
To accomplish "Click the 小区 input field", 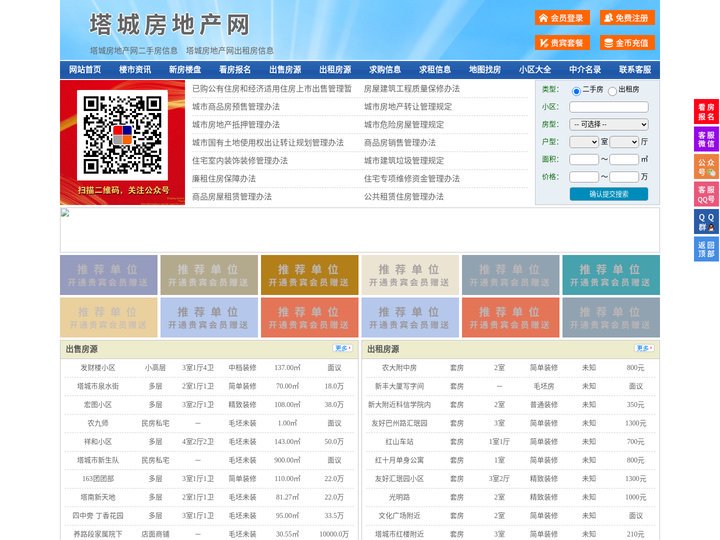I will click(609, 107).
